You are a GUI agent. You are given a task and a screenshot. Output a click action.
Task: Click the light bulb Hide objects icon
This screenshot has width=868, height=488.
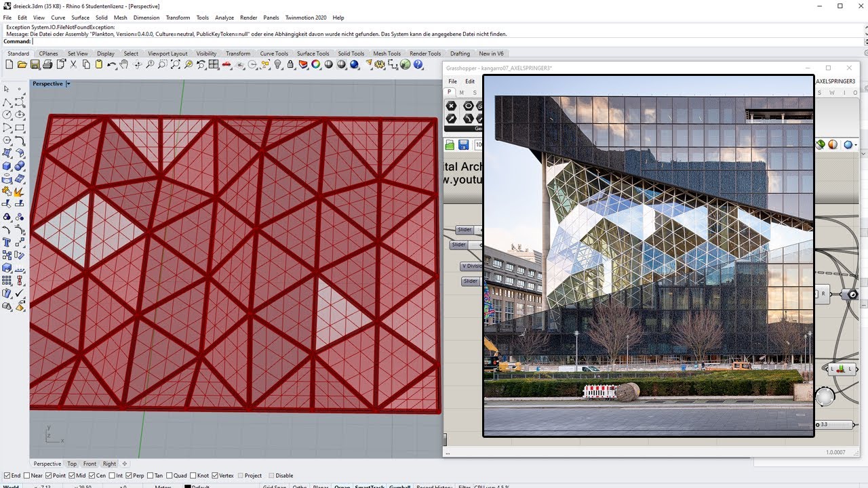[x=277, y=64]
